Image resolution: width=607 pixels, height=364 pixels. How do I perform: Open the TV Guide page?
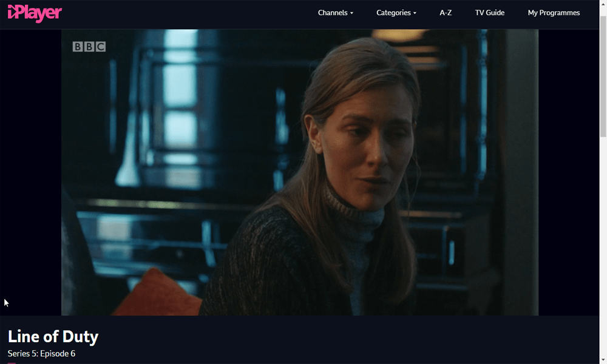489,13
